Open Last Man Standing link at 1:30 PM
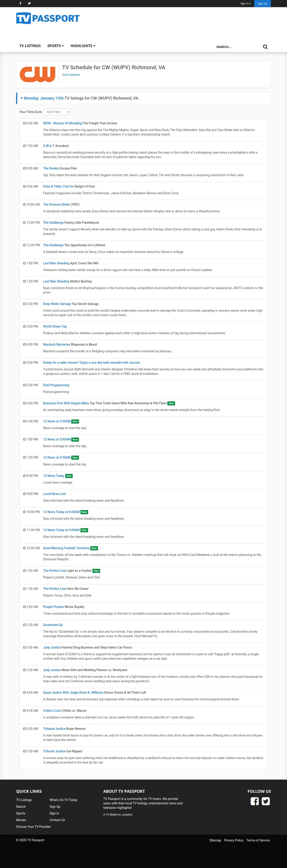 click(56, 281)
